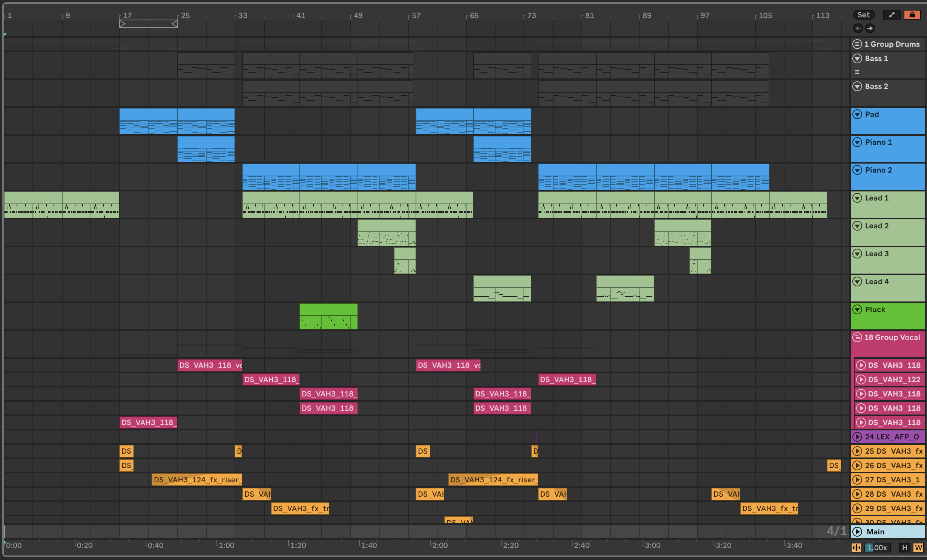The width and height of the screenshot is (927, 560).
Task: Click the Main track play icon
Action: point(857,532)
